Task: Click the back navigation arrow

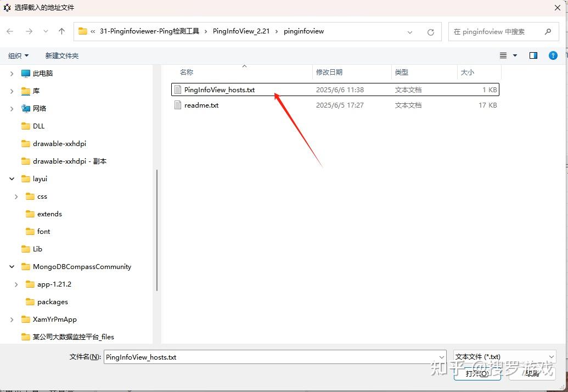Action: pos(10,31)
